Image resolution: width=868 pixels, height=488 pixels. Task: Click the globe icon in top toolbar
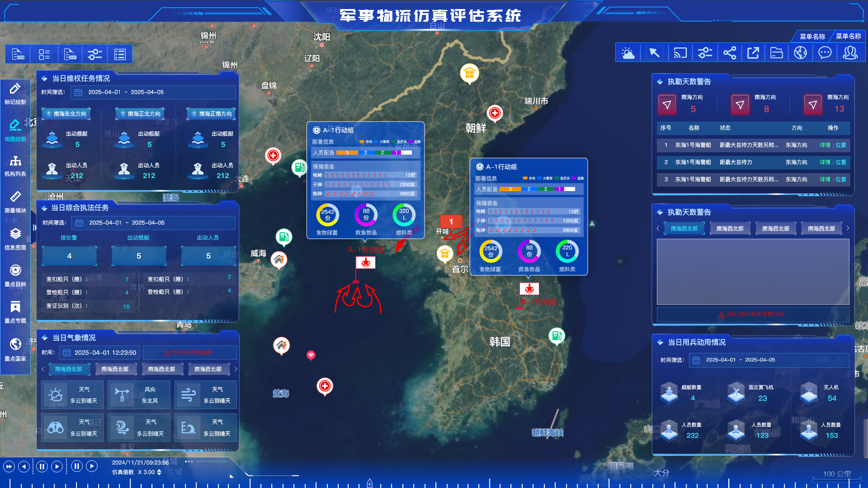[x=800, y=53]
